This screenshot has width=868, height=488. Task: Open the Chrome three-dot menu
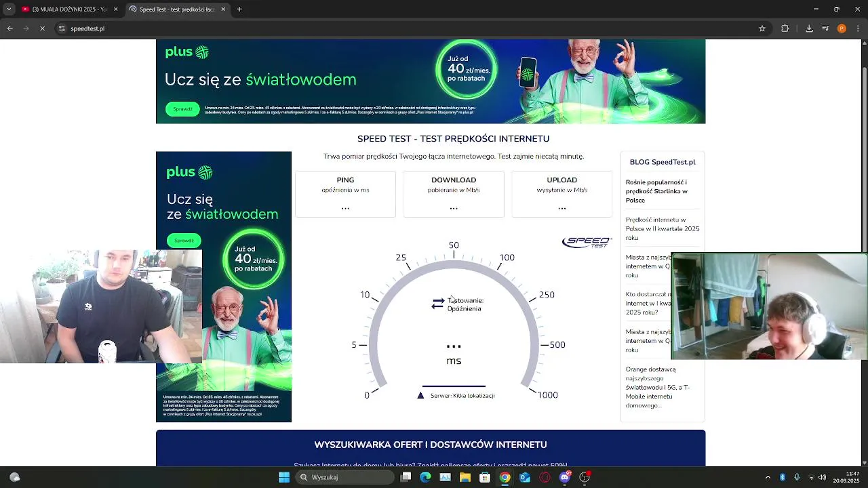tap(859, 28)
